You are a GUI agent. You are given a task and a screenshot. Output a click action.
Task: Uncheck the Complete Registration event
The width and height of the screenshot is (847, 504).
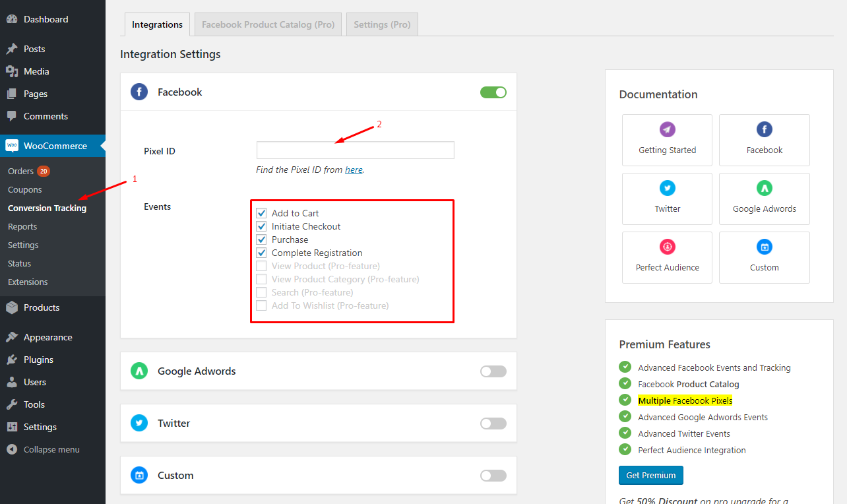[x=261, y=253]
